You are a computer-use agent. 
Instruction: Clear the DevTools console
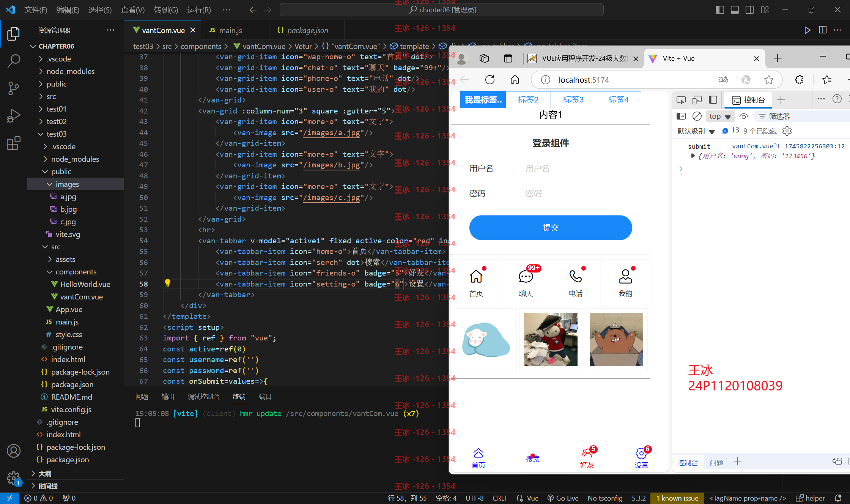pos(697,116)
